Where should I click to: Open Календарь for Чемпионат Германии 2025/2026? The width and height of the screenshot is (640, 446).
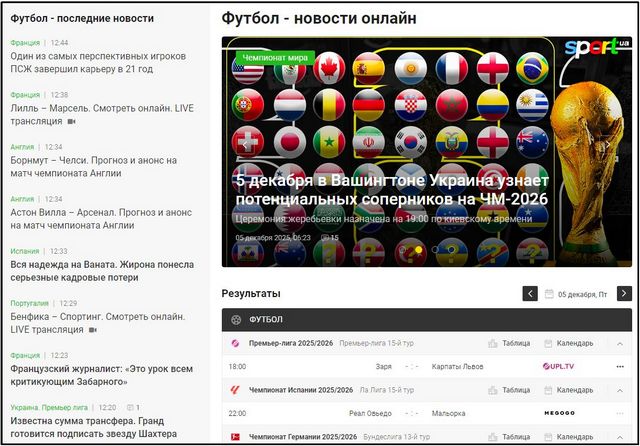coord(569,437)
